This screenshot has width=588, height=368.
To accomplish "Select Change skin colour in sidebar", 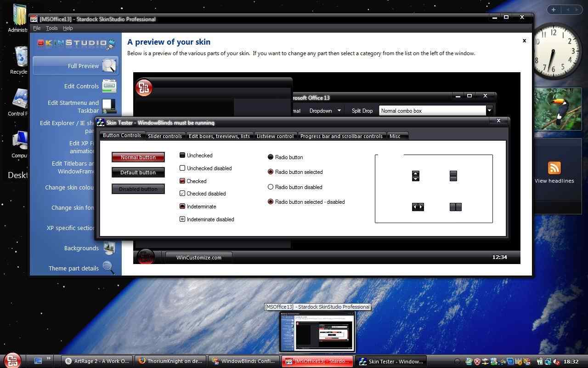I will coord(69,187).
